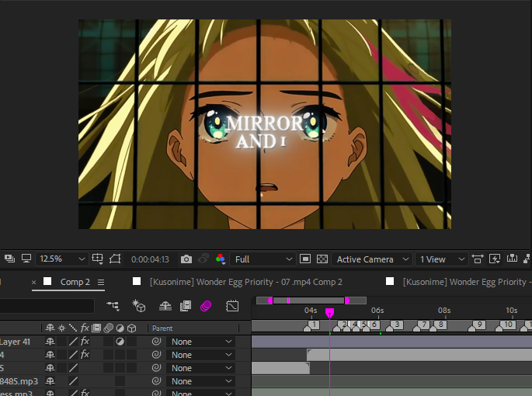Toggle the mask and shape path visibility icon
Viewport: 532px width, 396px height.
click(x=115, y=259)
